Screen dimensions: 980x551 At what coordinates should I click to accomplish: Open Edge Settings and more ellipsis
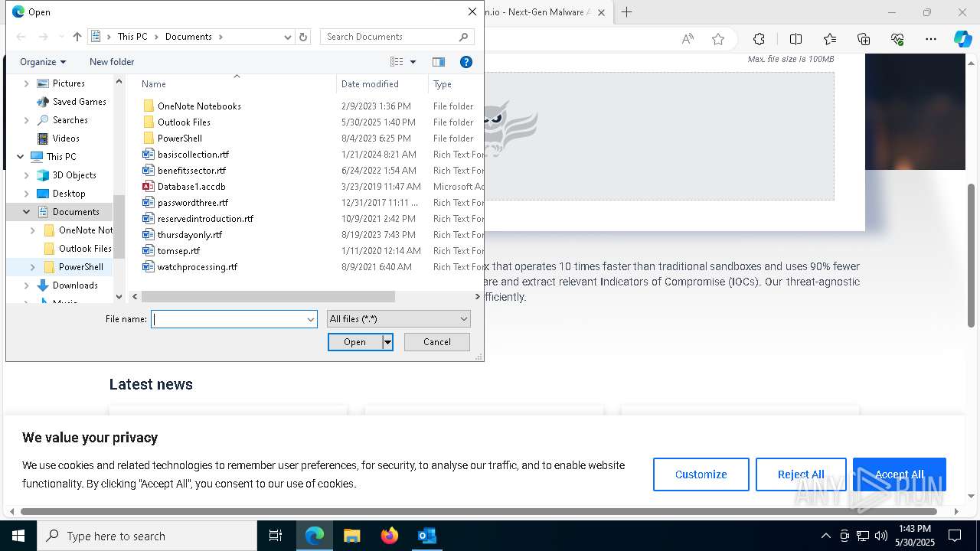pos(931,39)
